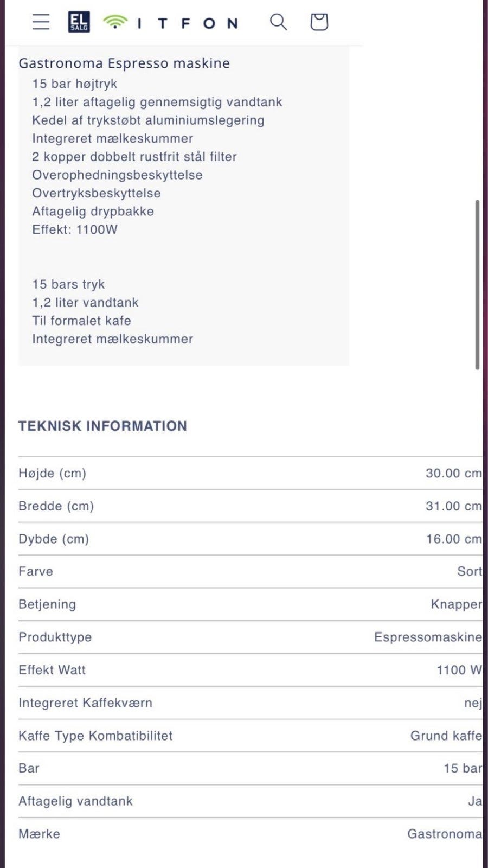Click the Aftagelig vandtank row label

pos(75,801)
